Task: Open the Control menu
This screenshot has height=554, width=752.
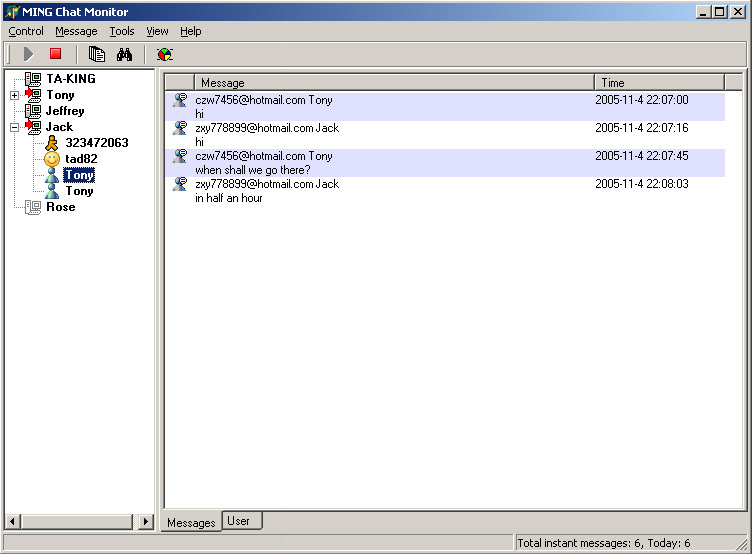Action: 26,31
